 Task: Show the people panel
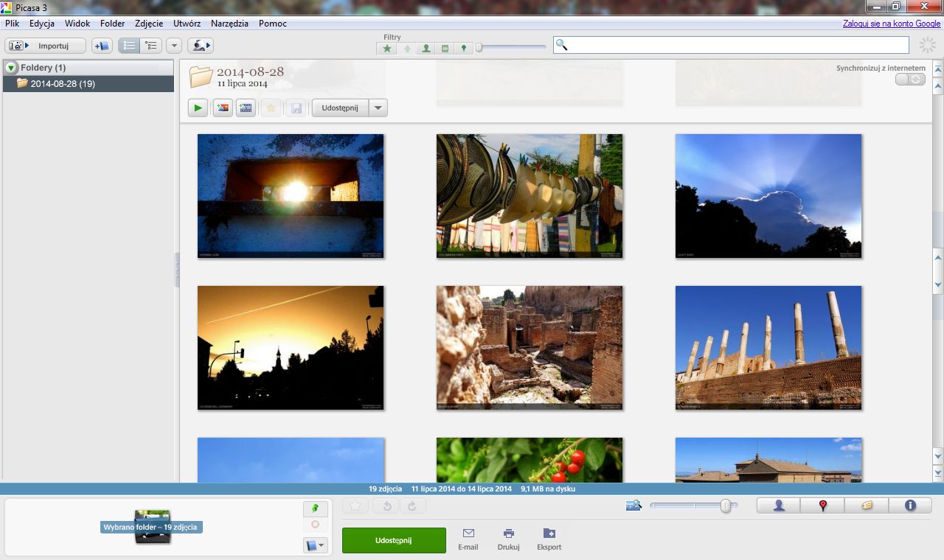(779, 505)
